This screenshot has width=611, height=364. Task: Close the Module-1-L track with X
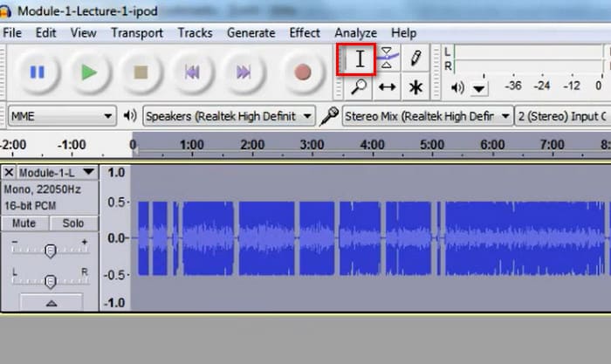click(x=9, y=172)
